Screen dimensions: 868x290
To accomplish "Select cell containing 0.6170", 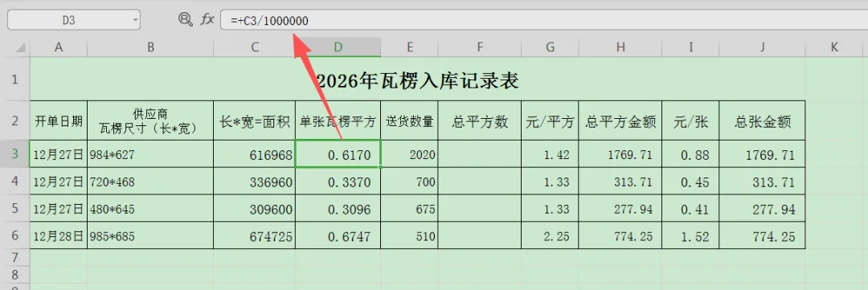I will coord(338,154).
